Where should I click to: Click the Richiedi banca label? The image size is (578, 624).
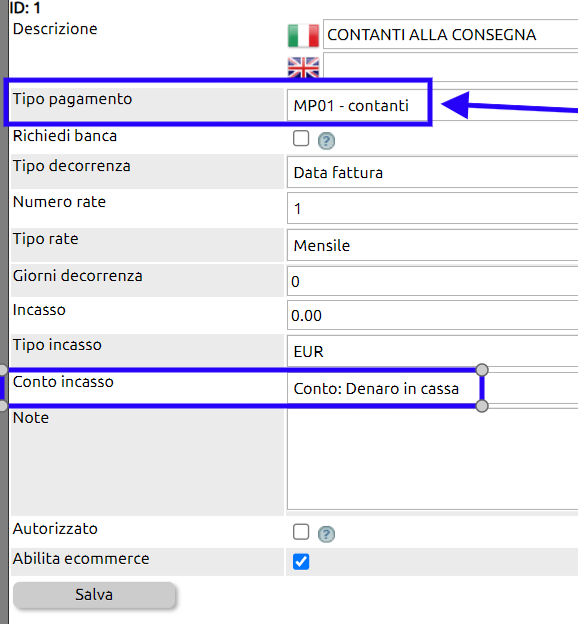pos(64,136)
